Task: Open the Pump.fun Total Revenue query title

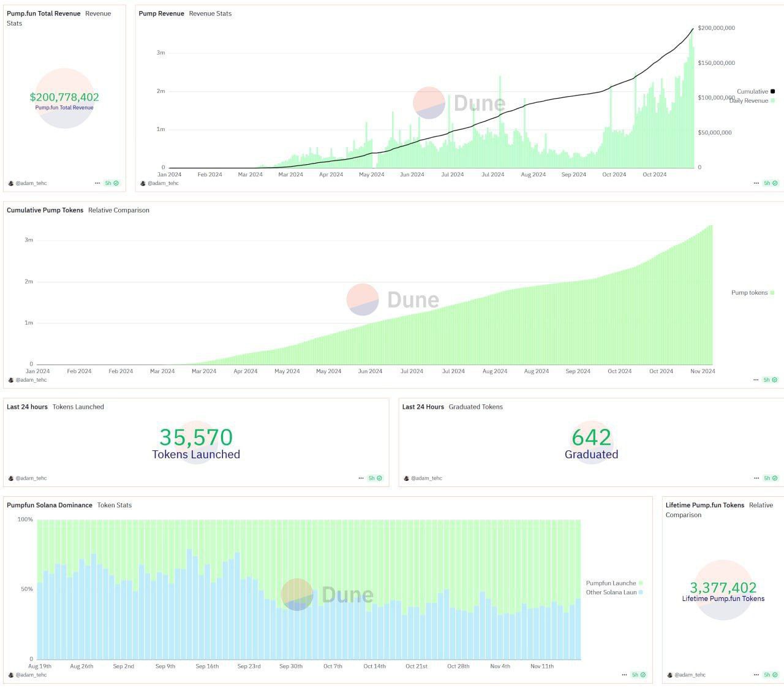Action: pos(43,13)
